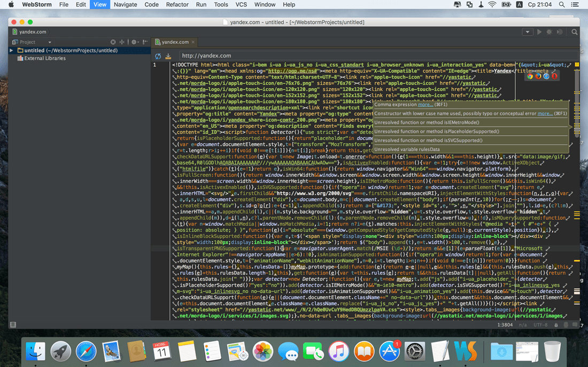Open the run configuration dropdown
The width and height of the screenshot is (588, 367).
[527, 32]
